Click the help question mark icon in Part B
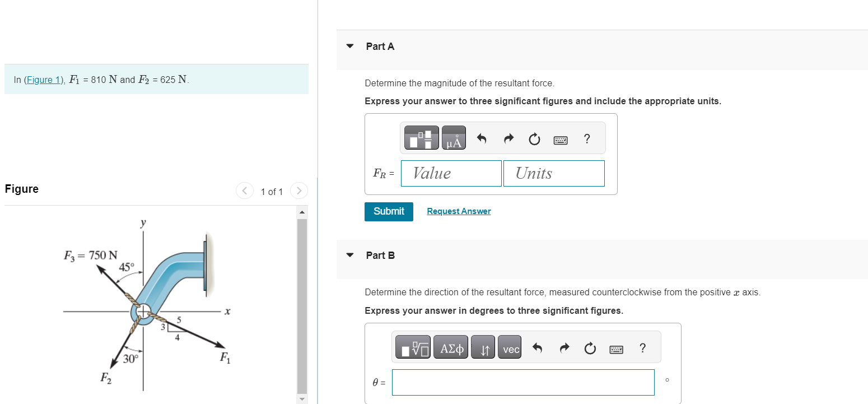Image resolution: width=868 pixels, height=404 pixels. click(642, 348)
